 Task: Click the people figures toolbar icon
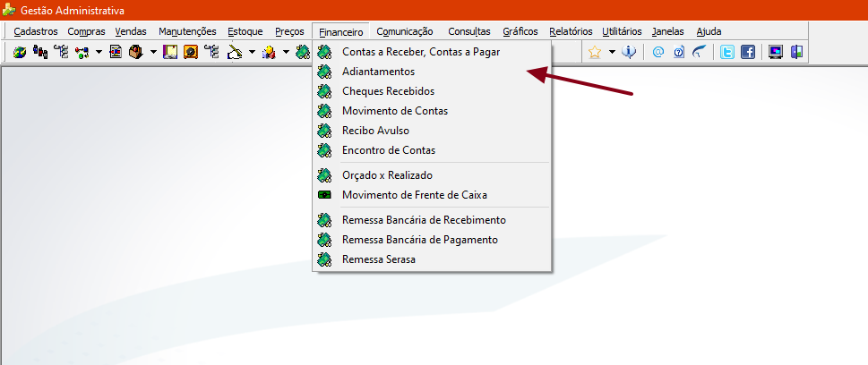pos(40,53)
